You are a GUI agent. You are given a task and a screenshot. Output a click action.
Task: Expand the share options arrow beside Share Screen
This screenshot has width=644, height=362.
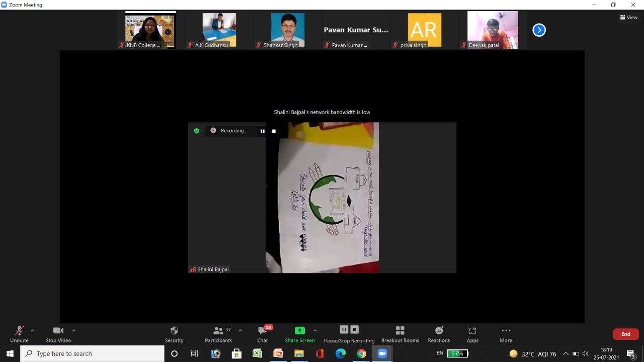(x=315, y=330)
